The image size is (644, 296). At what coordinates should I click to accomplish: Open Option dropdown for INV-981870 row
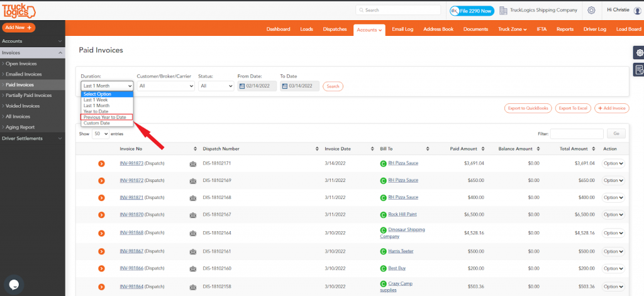point(613,215)
